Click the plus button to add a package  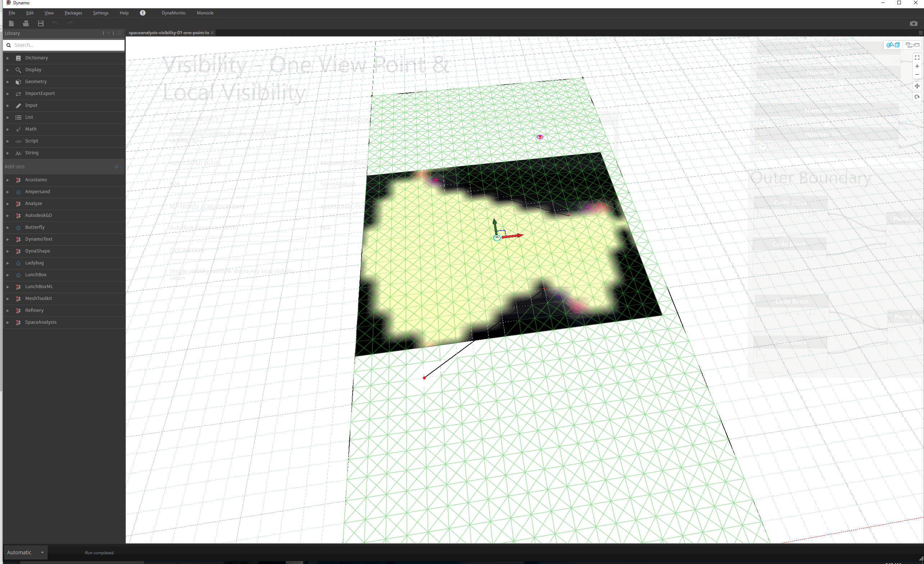(x=116, y=167)
